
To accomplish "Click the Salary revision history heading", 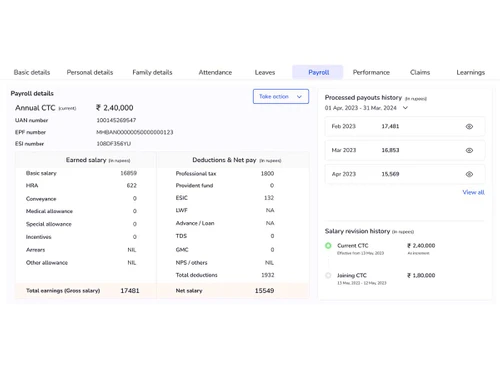I will 357,231.
